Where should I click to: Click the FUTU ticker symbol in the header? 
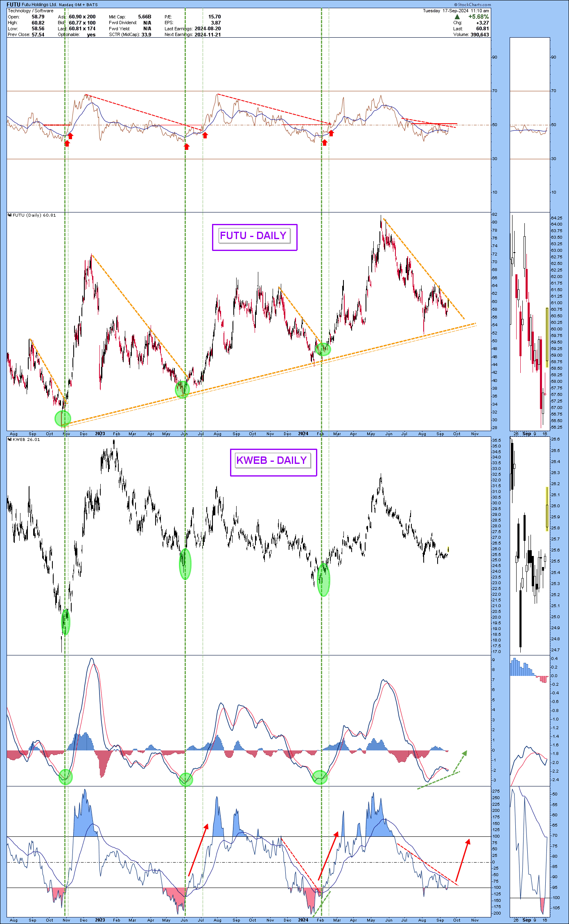tap(13, 5)
